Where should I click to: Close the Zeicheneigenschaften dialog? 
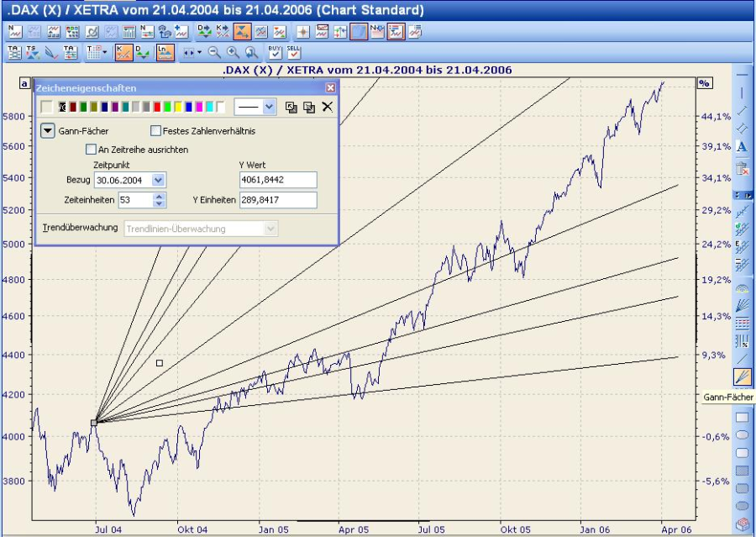330,87
